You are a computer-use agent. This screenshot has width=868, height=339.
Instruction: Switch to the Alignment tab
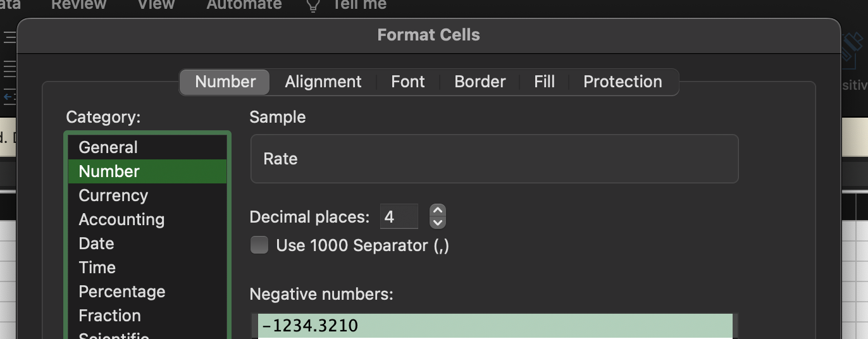click(323, 82)
